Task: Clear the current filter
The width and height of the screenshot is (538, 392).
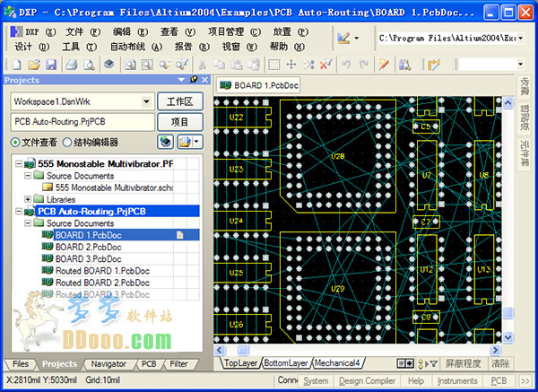Action: 326,65
